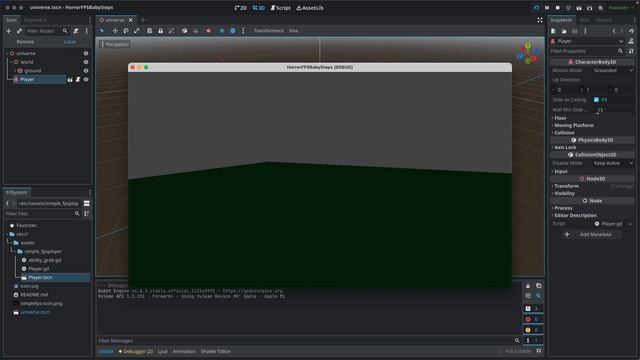
Task: Toggle preview sun in viewport toolbar
Action: coord(222,31)
